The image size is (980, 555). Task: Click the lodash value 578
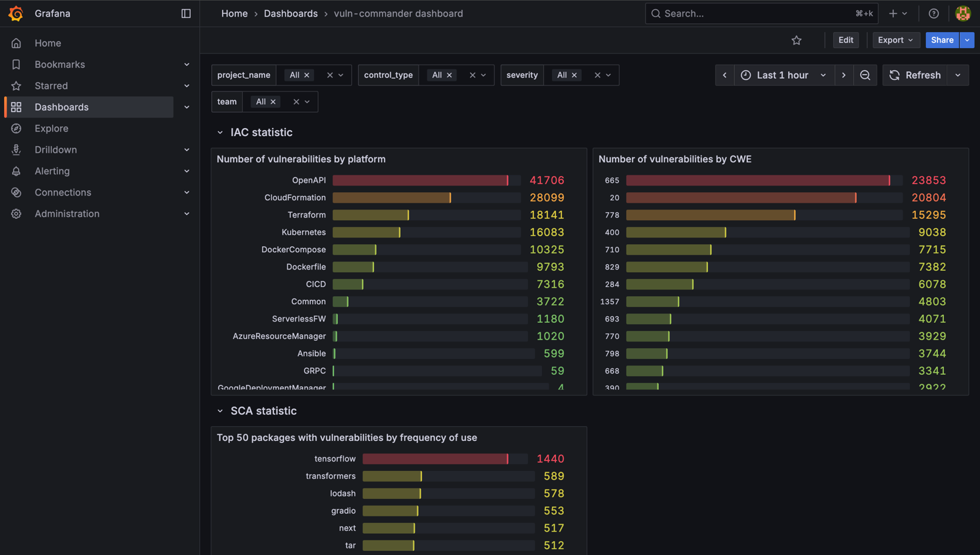(x=554, y=494)
